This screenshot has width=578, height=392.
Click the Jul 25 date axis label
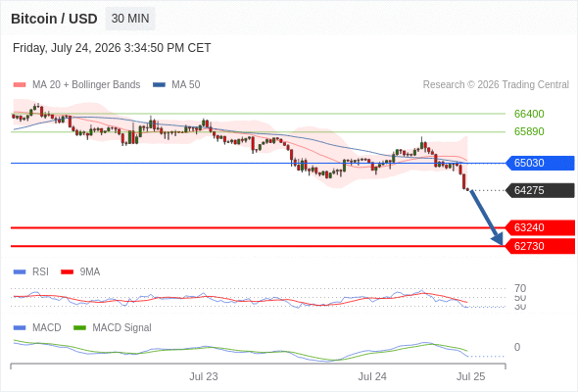(471, 377)
